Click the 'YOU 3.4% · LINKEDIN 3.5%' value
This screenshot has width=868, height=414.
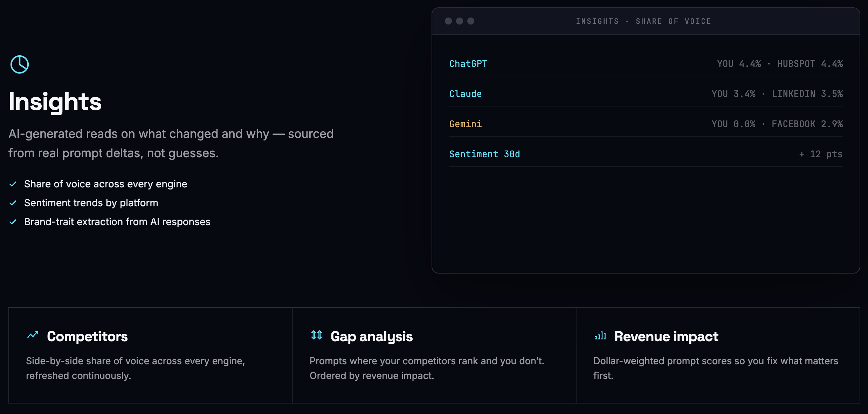pyautogui.click(x=777, y=94)
